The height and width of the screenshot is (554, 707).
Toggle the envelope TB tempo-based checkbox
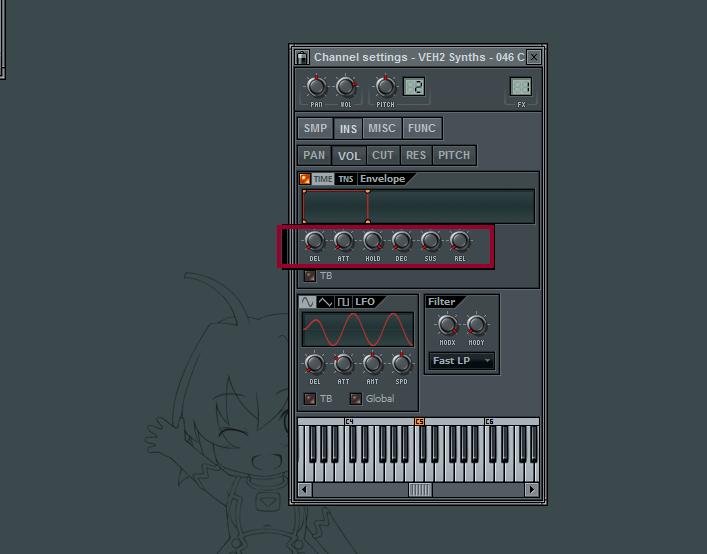tap(309, 276)
